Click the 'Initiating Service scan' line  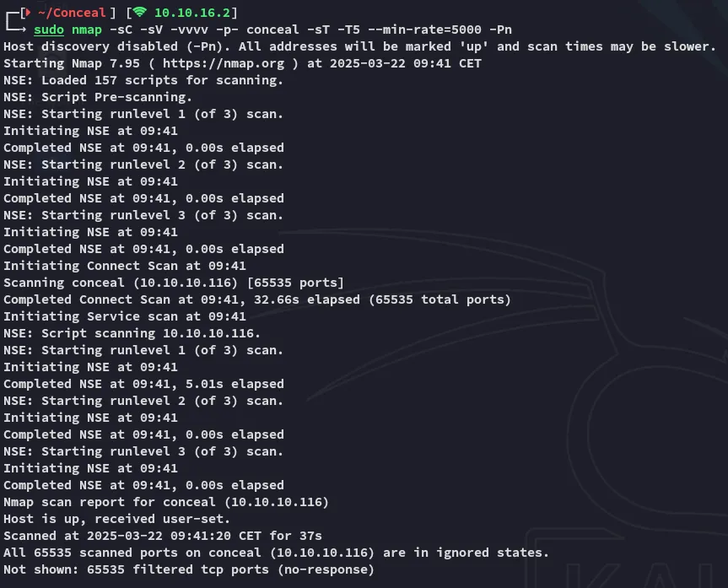[x=124, y=316]
